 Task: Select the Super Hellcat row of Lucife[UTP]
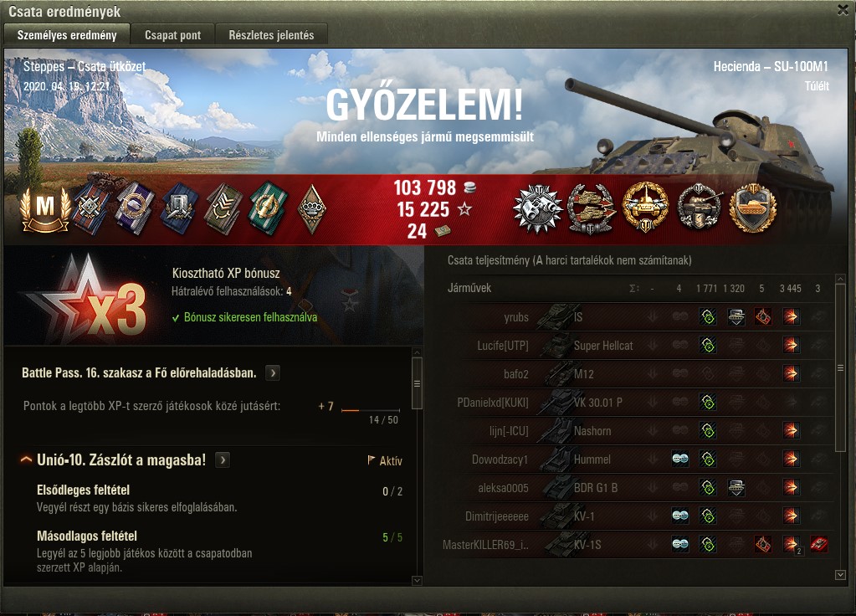(x=640, y=345)
